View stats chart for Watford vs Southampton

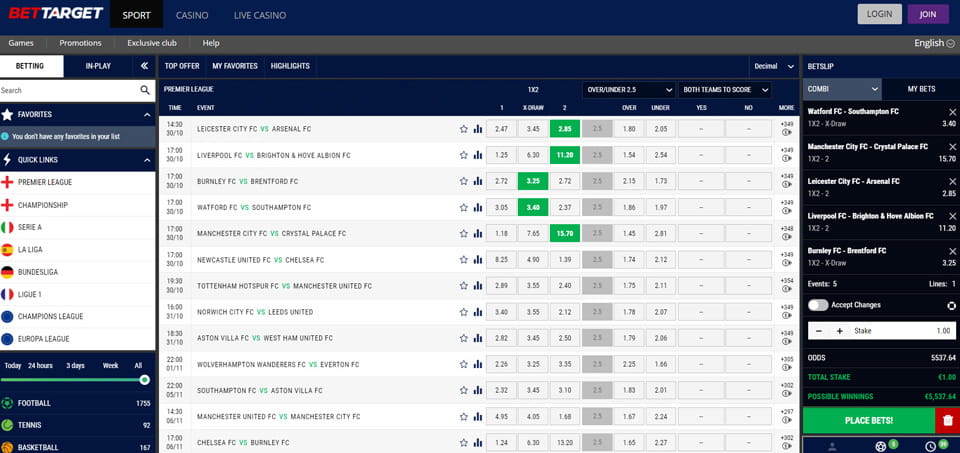tap(478, 208)
